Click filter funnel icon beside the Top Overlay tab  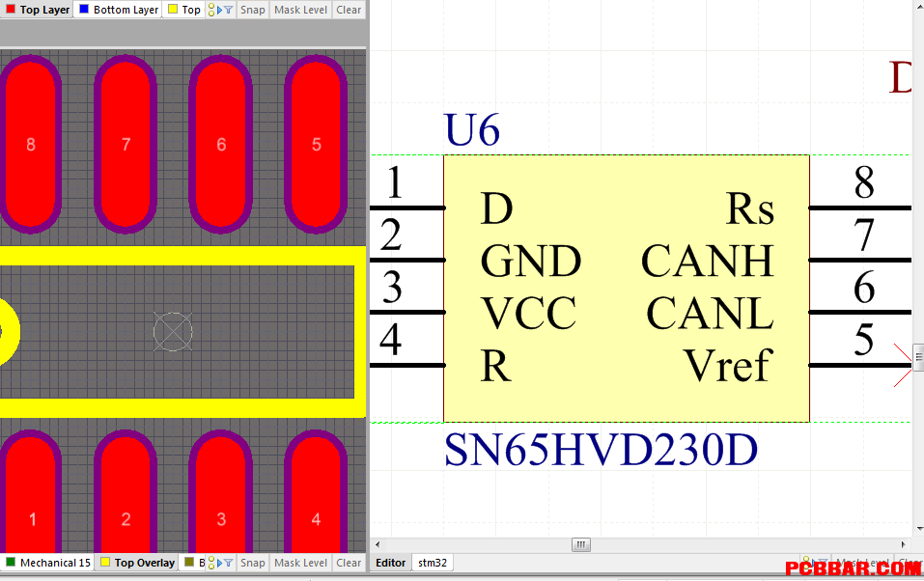(x=228, y=564)
